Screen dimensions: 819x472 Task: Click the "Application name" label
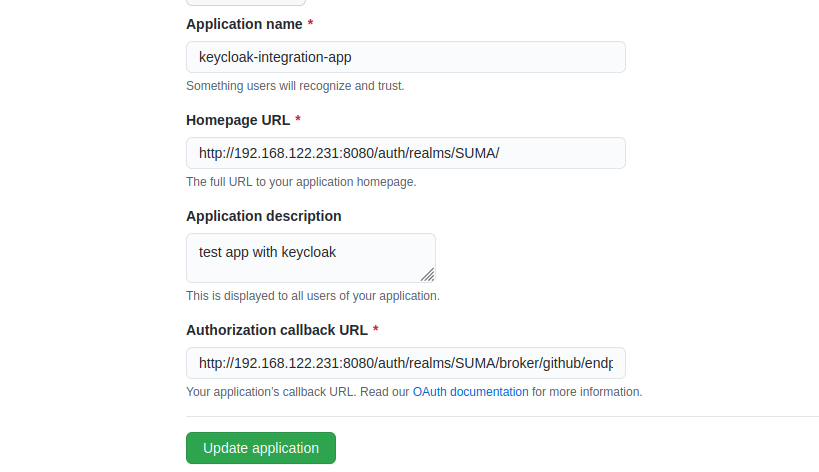244,24
